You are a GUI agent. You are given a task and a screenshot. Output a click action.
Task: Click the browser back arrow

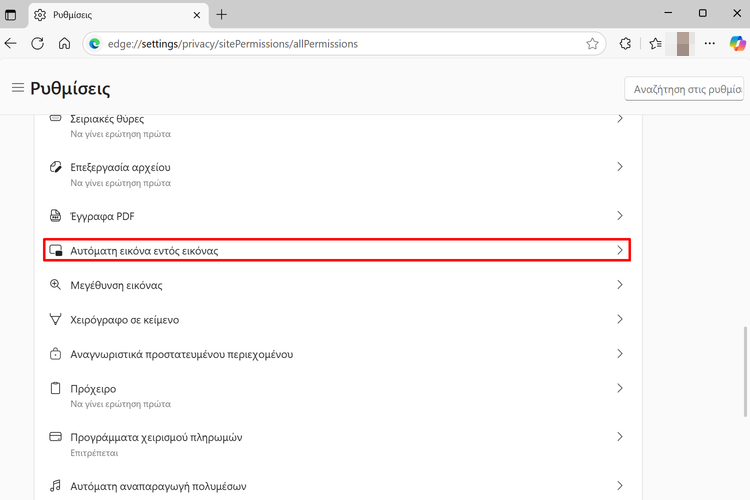click(11, 44)
